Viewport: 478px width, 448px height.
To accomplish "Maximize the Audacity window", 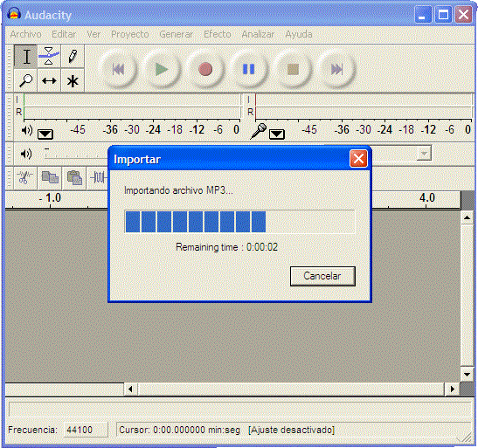I will coord(443,14).
